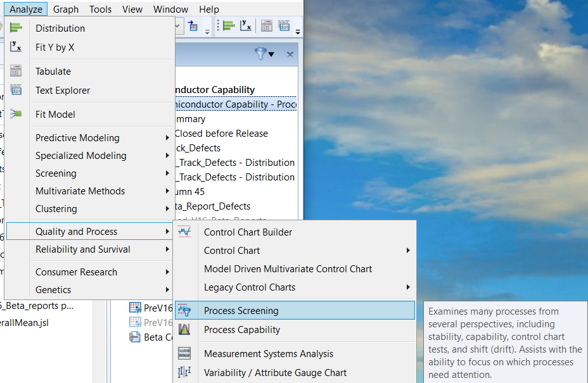The image size is (588, 383).
Task: Choose Model Driven Multivariate Control Chart
Action: [288, 269]
